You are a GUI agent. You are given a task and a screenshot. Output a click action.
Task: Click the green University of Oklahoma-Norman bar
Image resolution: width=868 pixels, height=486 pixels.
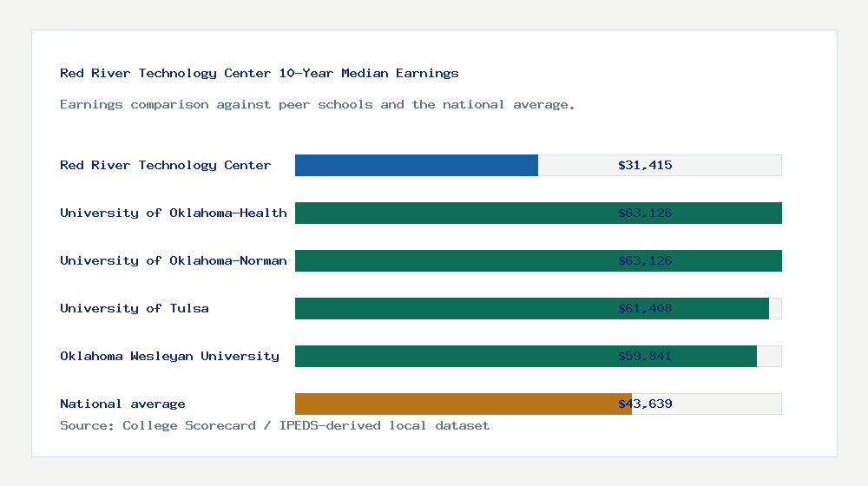tap(538, 260)
